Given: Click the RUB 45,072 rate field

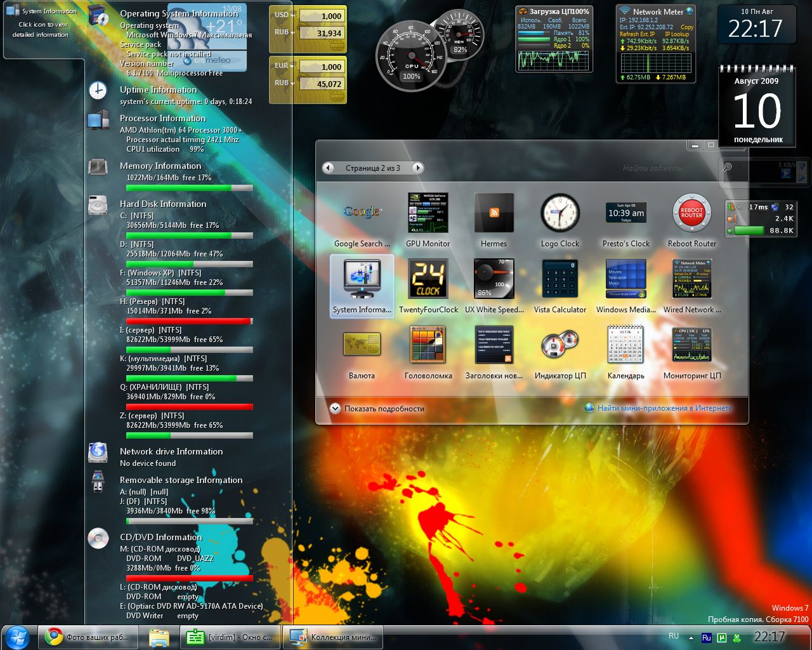Looking at the screenshot, I should [x=321, y=84].
